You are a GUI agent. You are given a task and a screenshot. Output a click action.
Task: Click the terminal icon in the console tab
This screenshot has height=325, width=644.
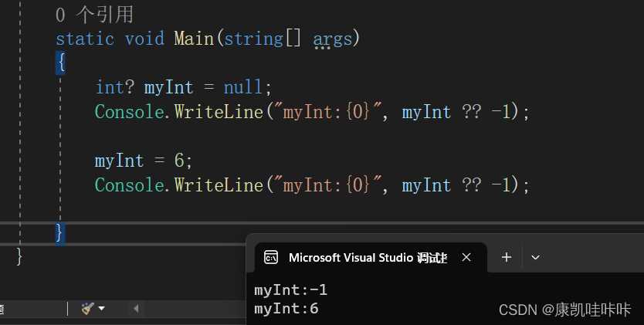tap(270, 257)
